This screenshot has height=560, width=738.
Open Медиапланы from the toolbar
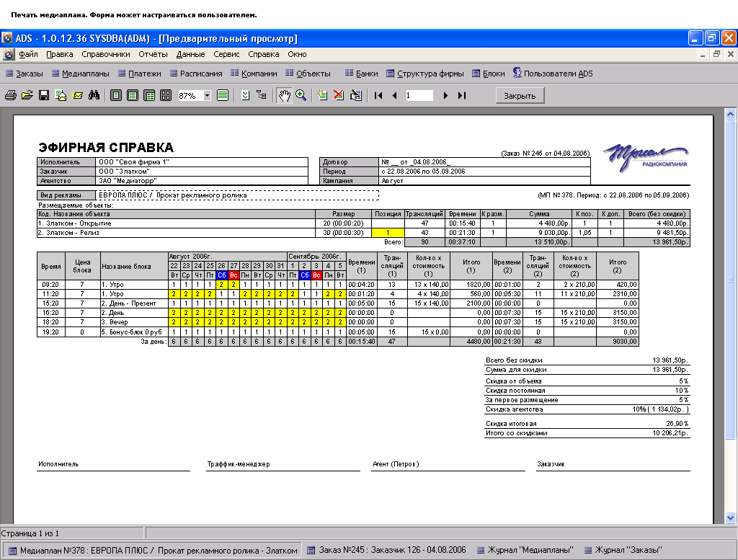pyautogui.click(x=81, y=74)
